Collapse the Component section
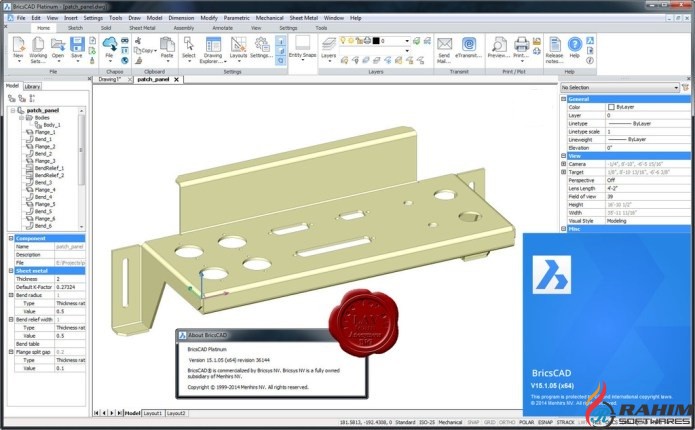This screenshot has height=430, width=695. (11, 238)
